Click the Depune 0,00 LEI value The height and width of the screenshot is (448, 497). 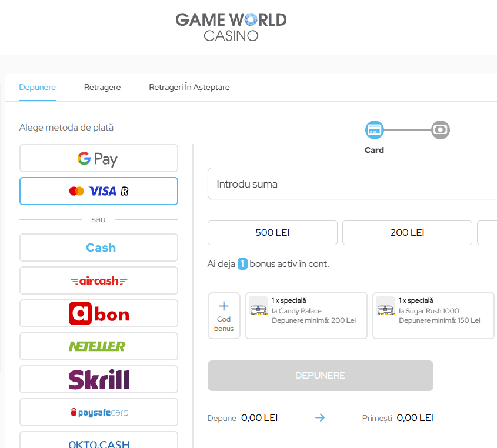click(x=259, y=418)
